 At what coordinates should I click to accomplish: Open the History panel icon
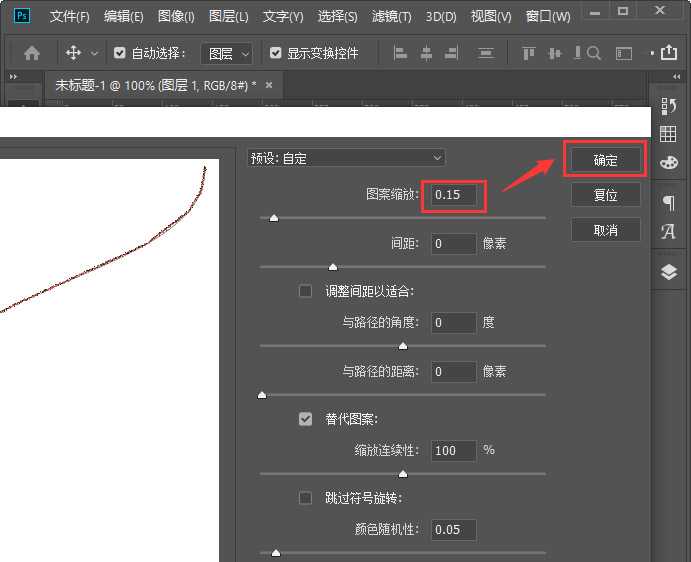[669, 105]
